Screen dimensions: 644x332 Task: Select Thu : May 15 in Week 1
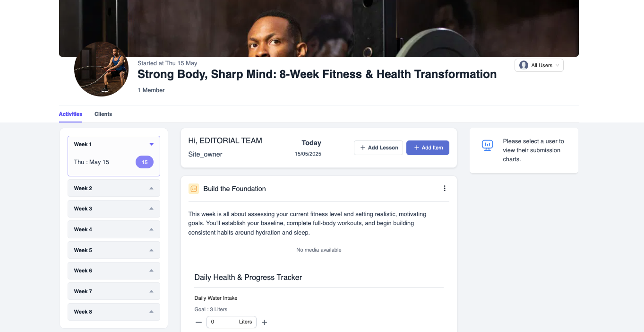(92, 162)
